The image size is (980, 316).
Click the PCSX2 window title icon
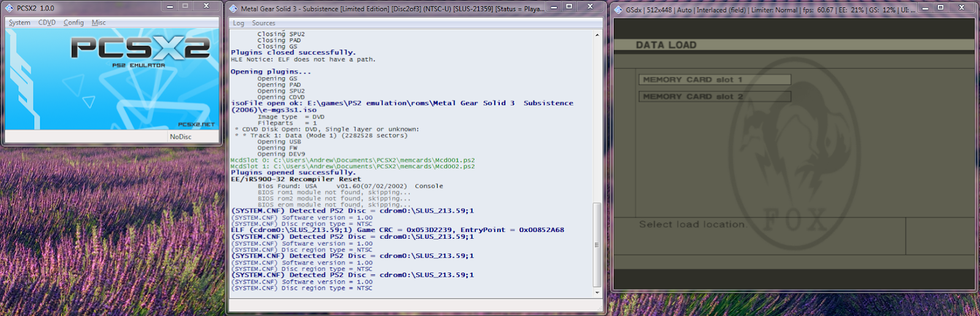point(9,8)
